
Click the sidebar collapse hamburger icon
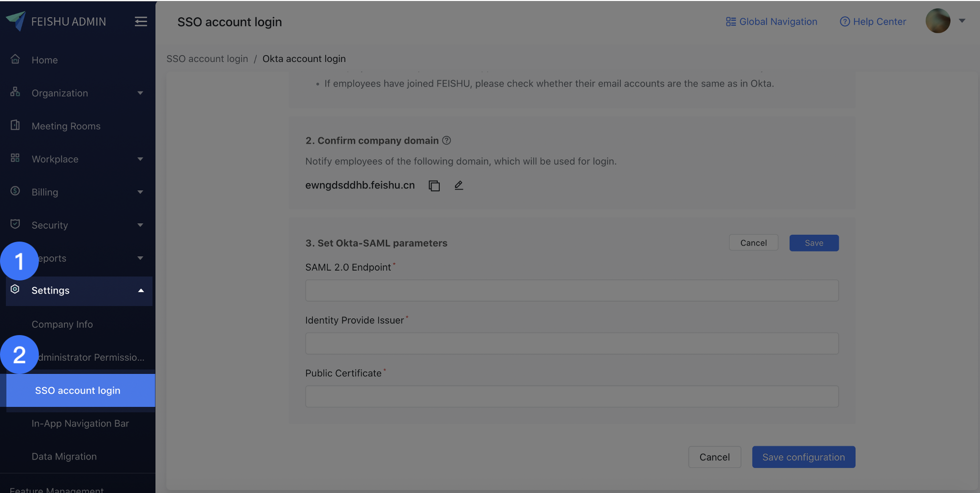[x=141, y=21]
